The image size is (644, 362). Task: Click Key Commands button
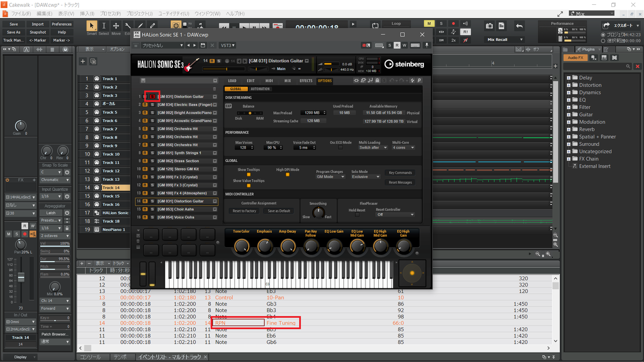tap(400, 173)
